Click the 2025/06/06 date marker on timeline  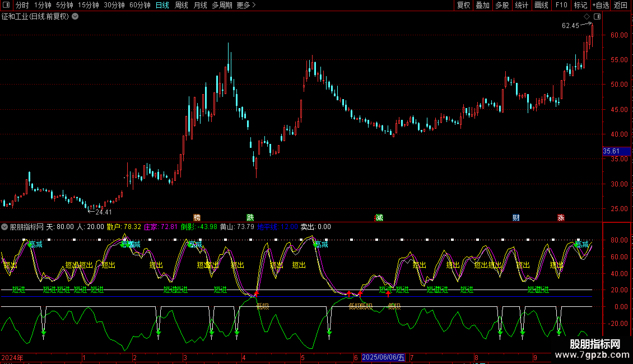coord(384,357)
